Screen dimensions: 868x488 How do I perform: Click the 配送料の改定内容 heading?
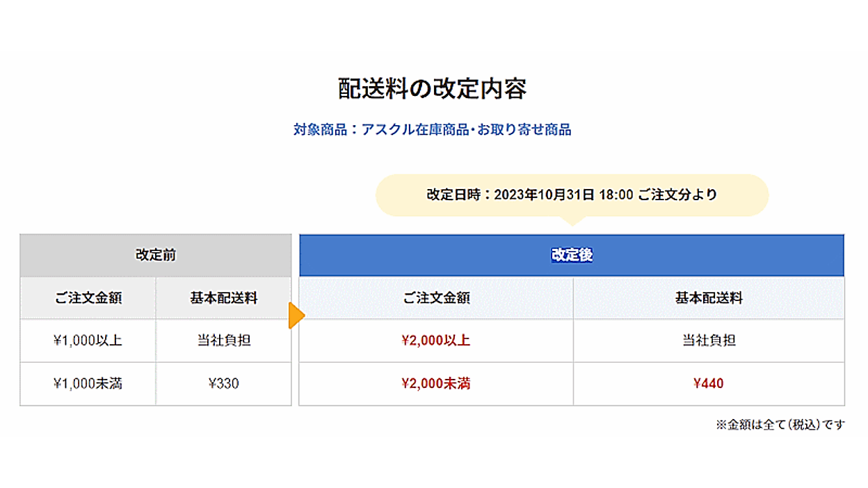pyautogui.click(x=433, y=89)
